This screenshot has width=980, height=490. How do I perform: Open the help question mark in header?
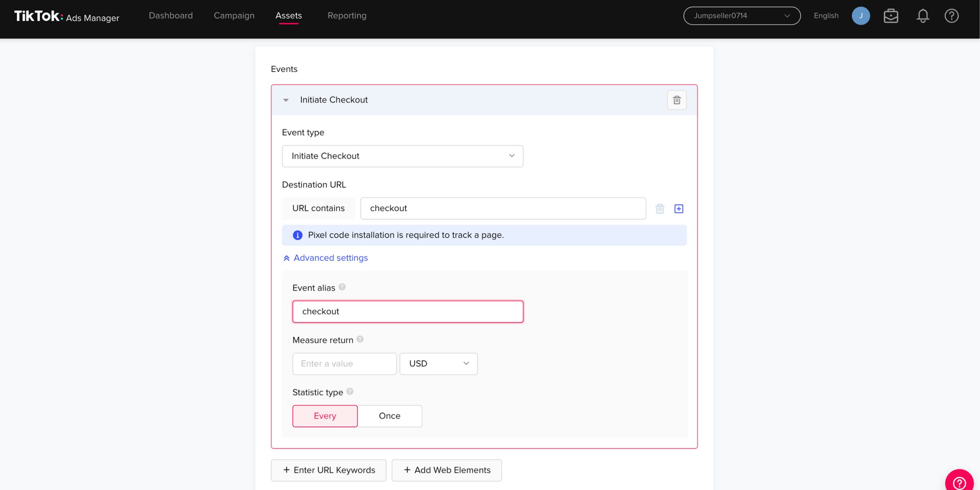tap(952, 16)
